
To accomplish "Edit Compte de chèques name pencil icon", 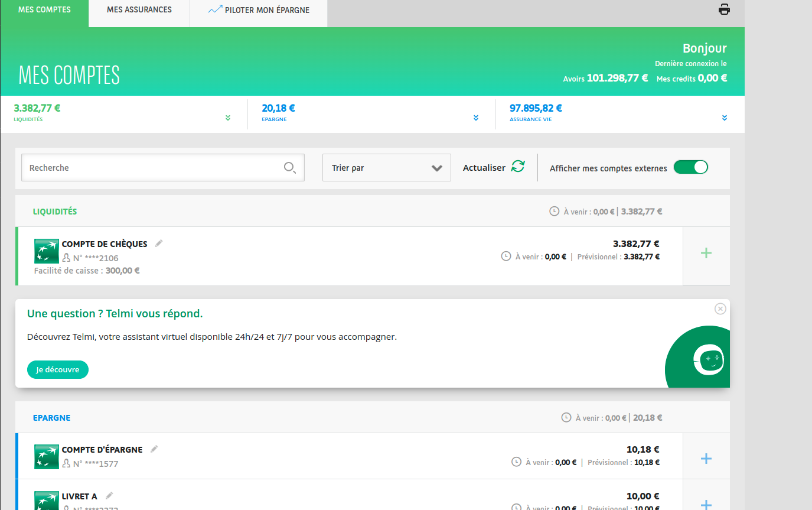I will pyautogui.click(x=158, y=243).
